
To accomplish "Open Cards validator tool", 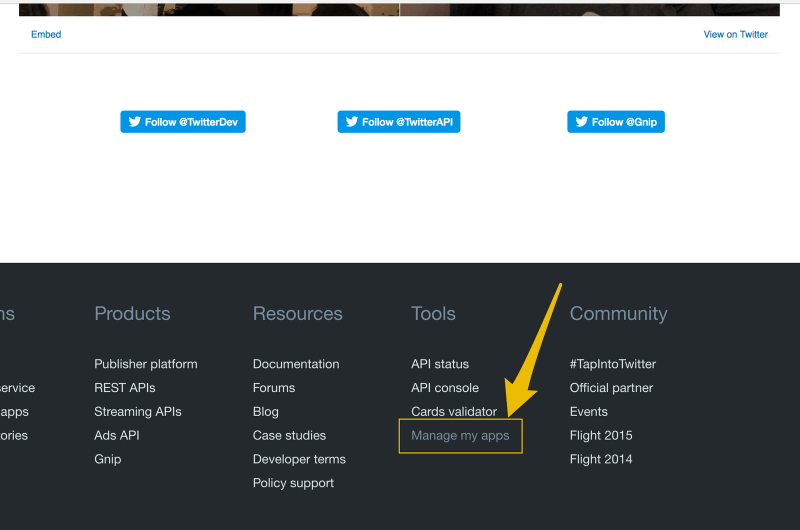I will (x=454, y=412).
